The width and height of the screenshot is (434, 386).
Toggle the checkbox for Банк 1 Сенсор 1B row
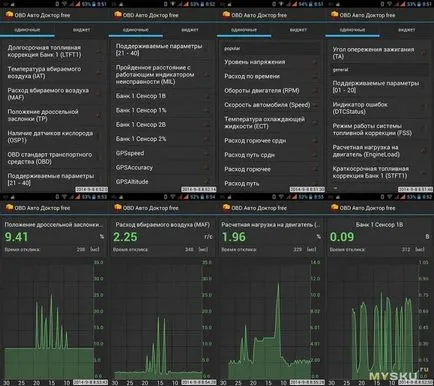click(x=207, y=96)
